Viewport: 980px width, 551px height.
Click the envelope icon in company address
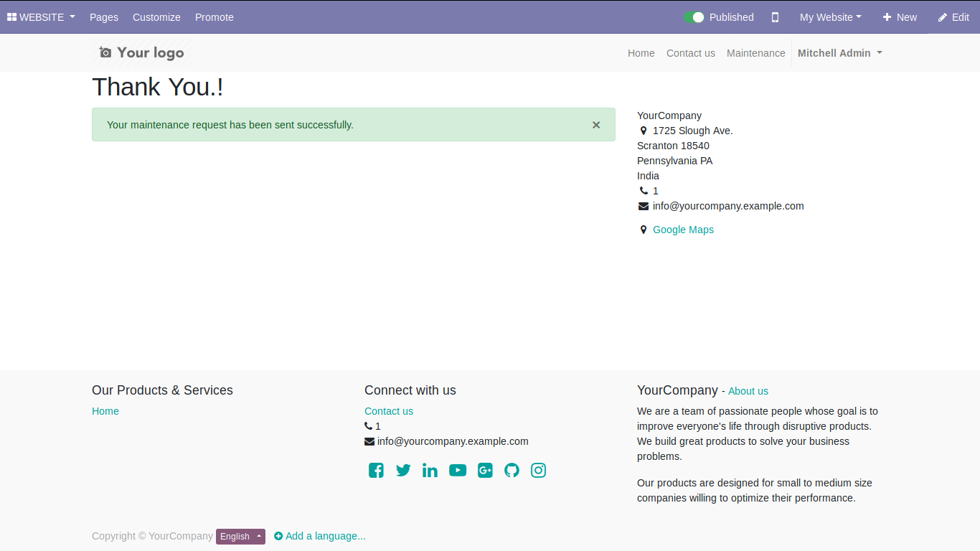pyautogui.click(x=644, y=206)
